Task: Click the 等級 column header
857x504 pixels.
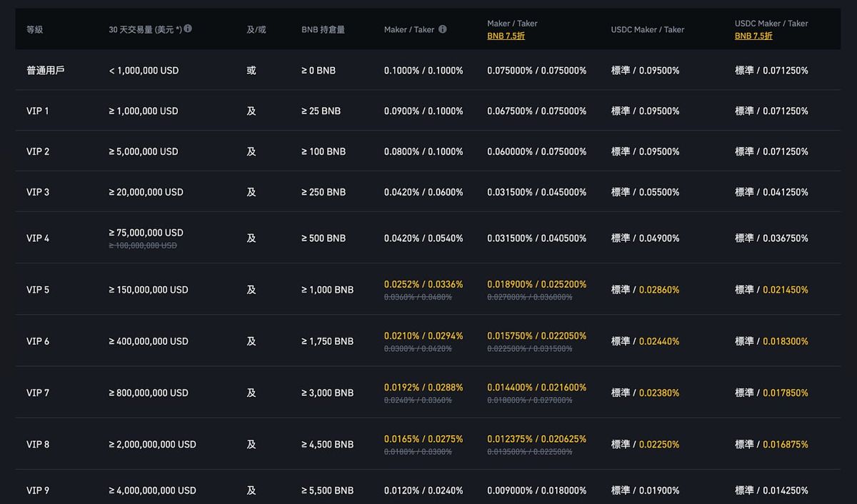Action: [x=35, y=30]
